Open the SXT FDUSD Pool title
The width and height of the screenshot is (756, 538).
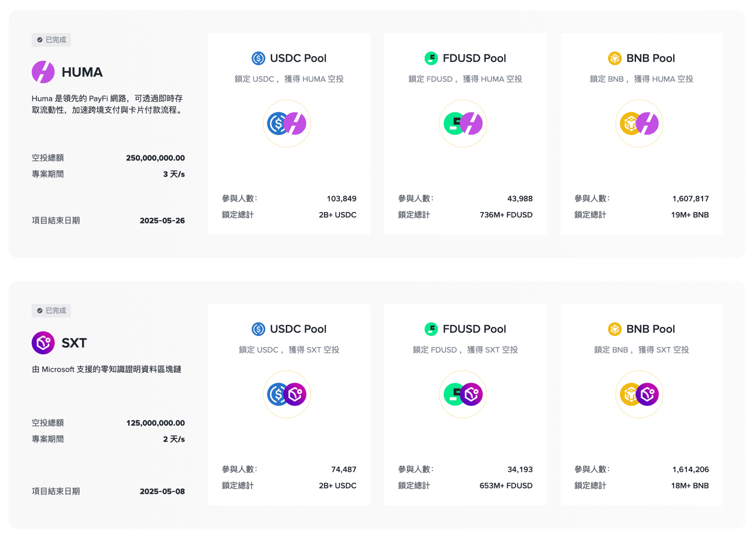[x=474, y=329]
